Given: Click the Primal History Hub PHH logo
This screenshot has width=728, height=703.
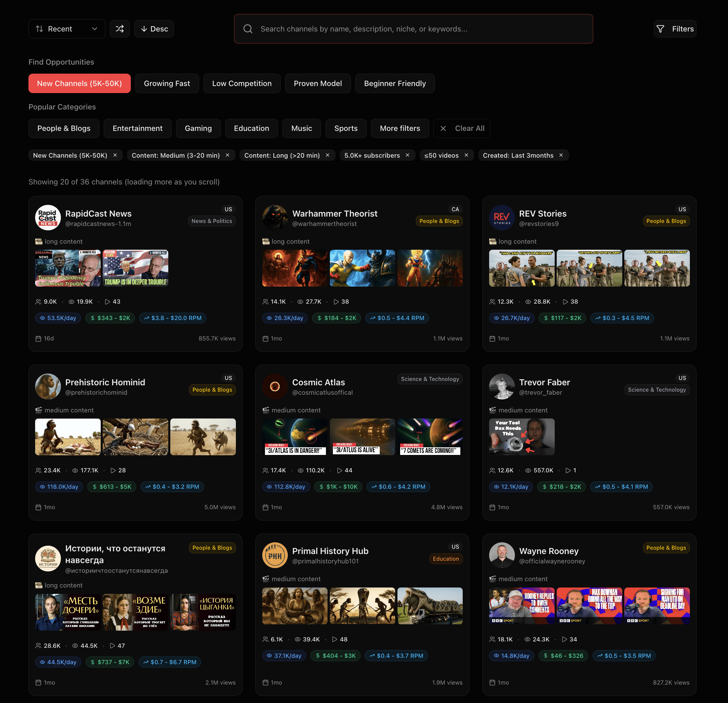Looking at the screenshot, I should (275, 555).
